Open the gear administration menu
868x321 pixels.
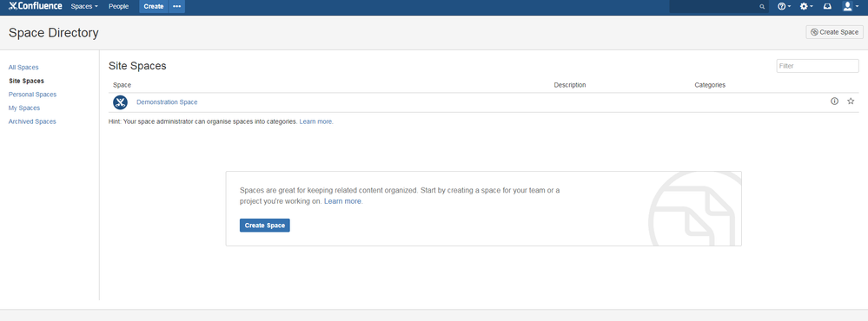click(806, 7)
